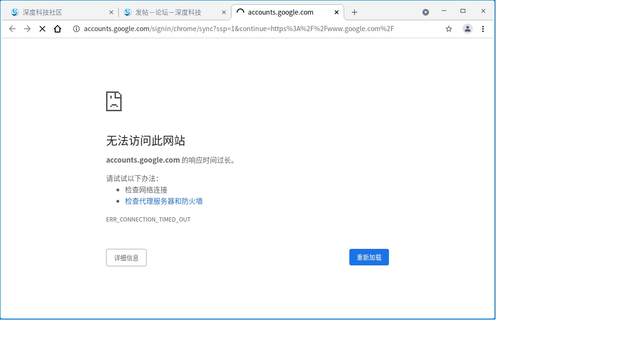The width and height of the screenshot is (644, 362).
Task: Close the 深度科技社区 tab
Action: point(111,12)
